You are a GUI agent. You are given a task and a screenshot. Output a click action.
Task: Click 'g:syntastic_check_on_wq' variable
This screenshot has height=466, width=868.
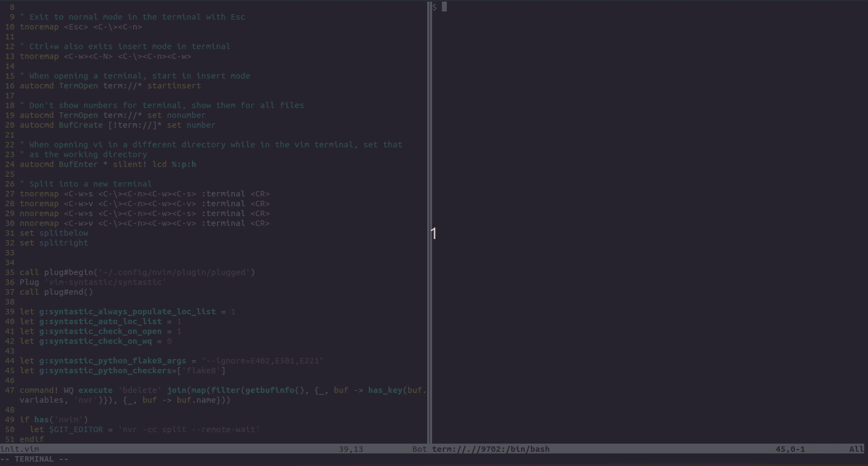(95, 341)
